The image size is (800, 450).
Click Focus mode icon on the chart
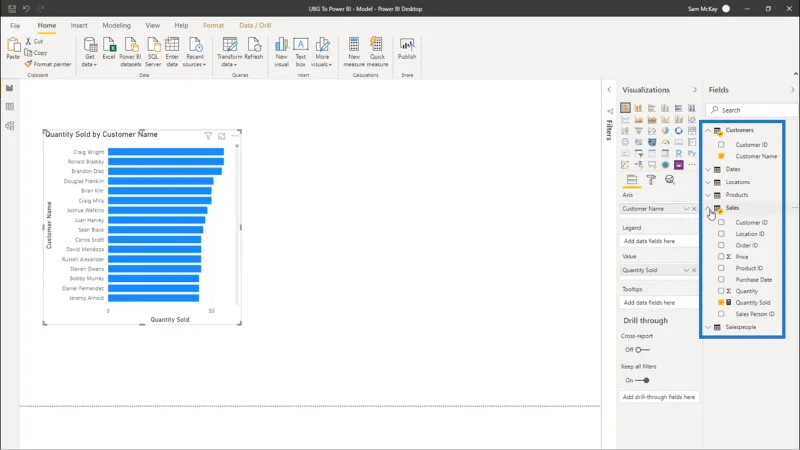click(x=221, y=136)
